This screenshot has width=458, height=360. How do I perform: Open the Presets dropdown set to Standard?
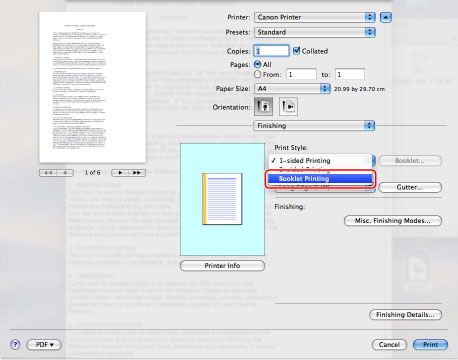(x=315, y=32)
